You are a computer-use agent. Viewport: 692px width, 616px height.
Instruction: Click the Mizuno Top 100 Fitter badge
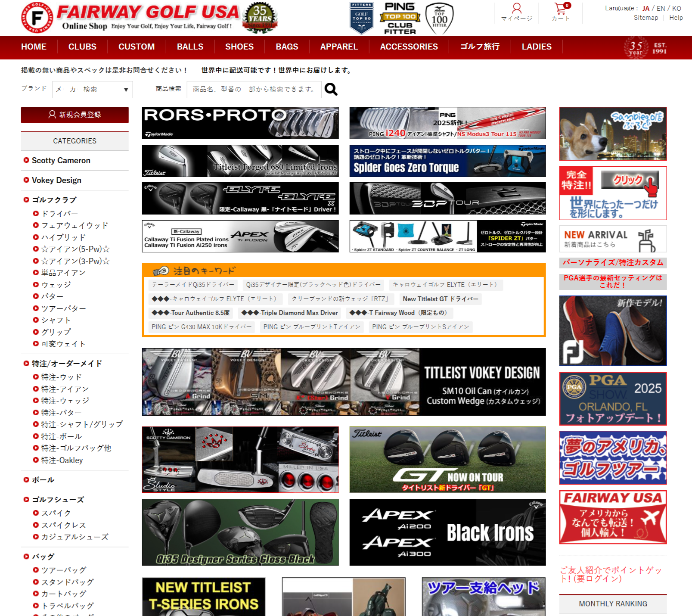click(439, 18)
